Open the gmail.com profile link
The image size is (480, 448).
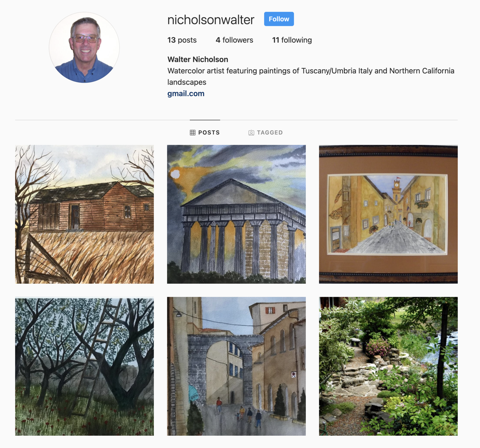point(186,94)
